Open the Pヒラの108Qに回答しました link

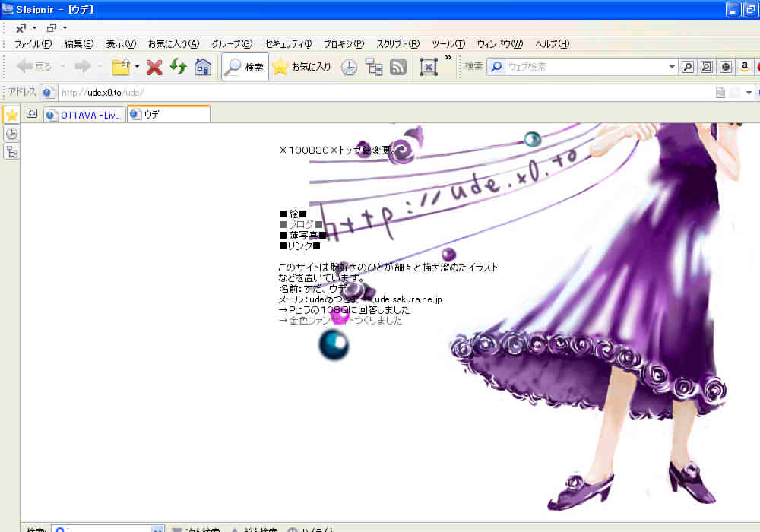[x=349, y=309]
